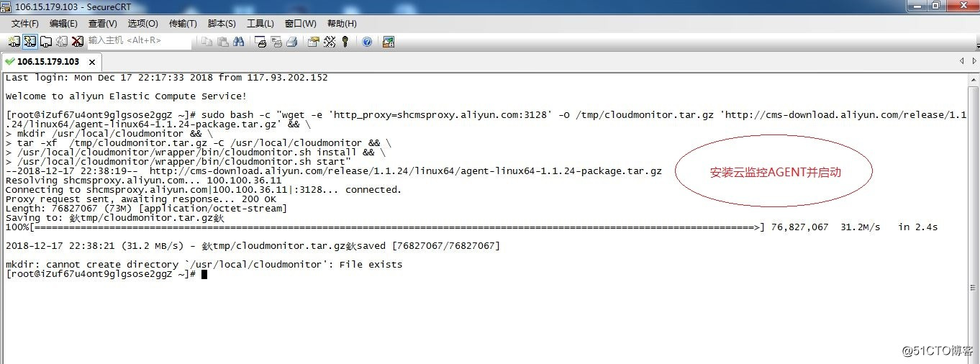Click the Print Selection toolbar icon
The image size is (980, 364).
pyautogui.click(x=276, y=42)
